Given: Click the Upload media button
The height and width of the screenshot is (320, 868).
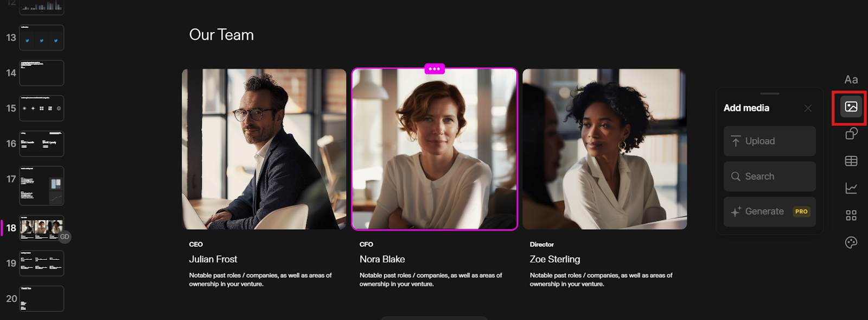Looking at the screenshot, I should coord(769,141).
